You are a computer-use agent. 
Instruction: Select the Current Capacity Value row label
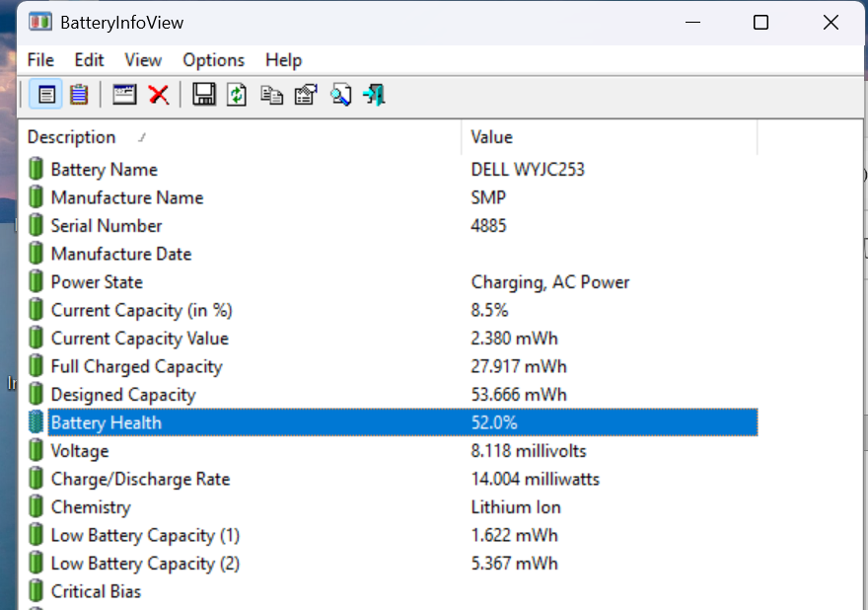(x=139, y=338)
